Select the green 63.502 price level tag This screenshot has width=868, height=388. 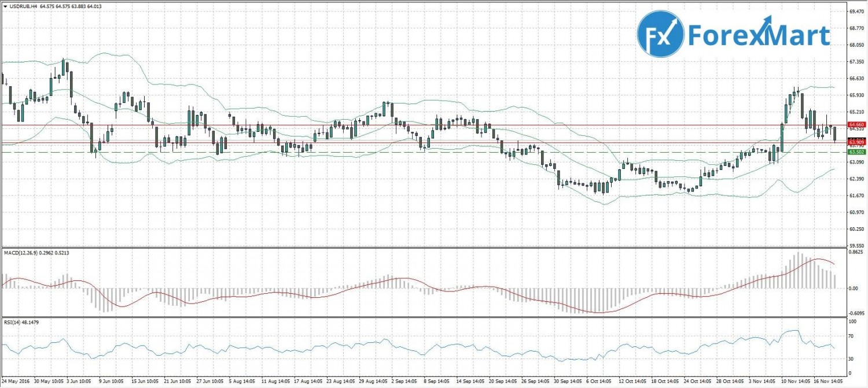click(x=856, y=152)
